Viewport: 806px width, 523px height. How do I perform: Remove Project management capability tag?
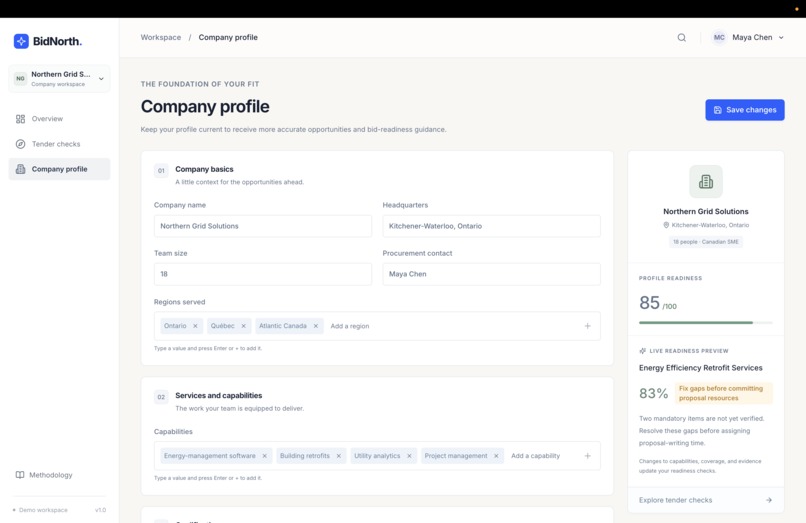tap(496, 456)
